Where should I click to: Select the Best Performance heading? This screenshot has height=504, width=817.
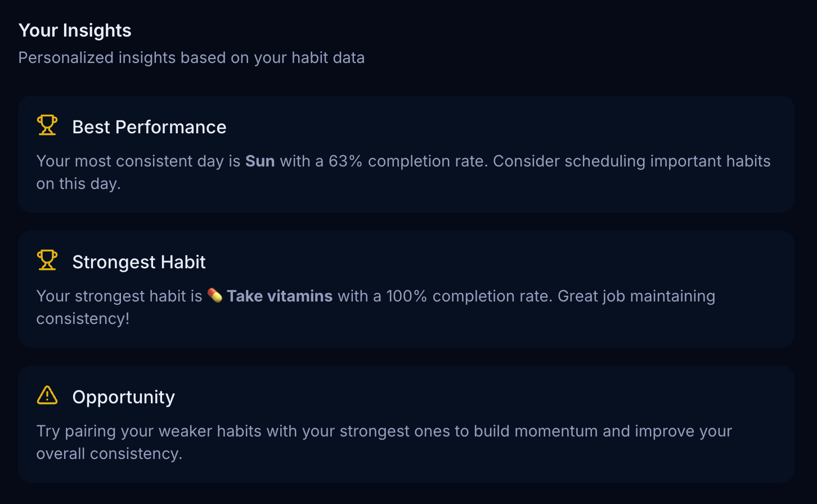[x=149, y=127]
